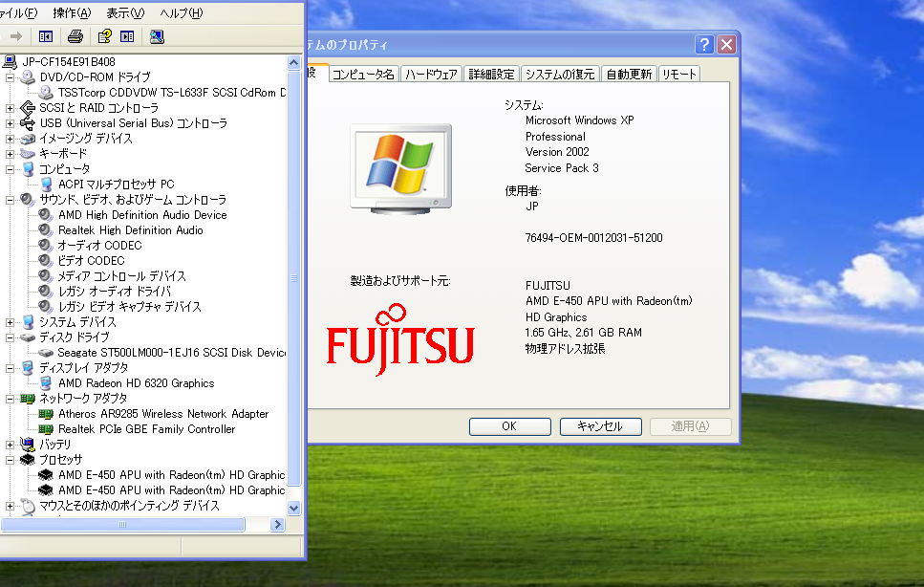Click the イメージング デバイス icon
The image size is (924, 587).
click(x=28, y=139)
